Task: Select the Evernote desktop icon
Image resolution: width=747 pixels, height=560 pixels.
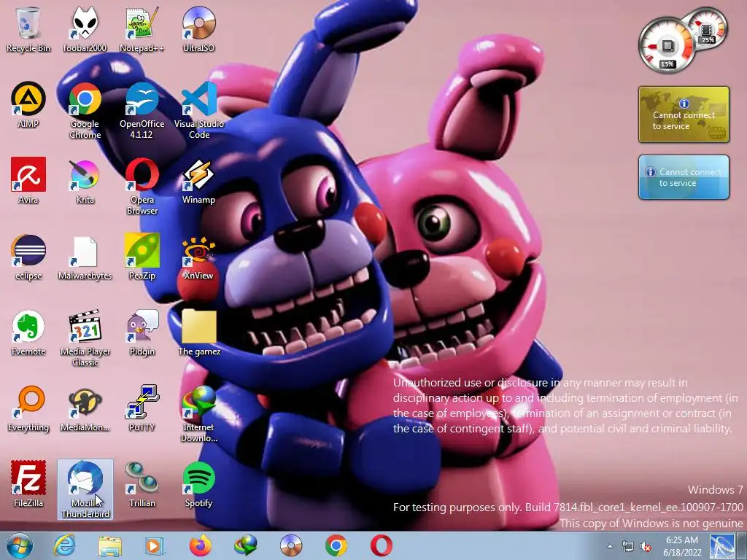Action: 28,332
